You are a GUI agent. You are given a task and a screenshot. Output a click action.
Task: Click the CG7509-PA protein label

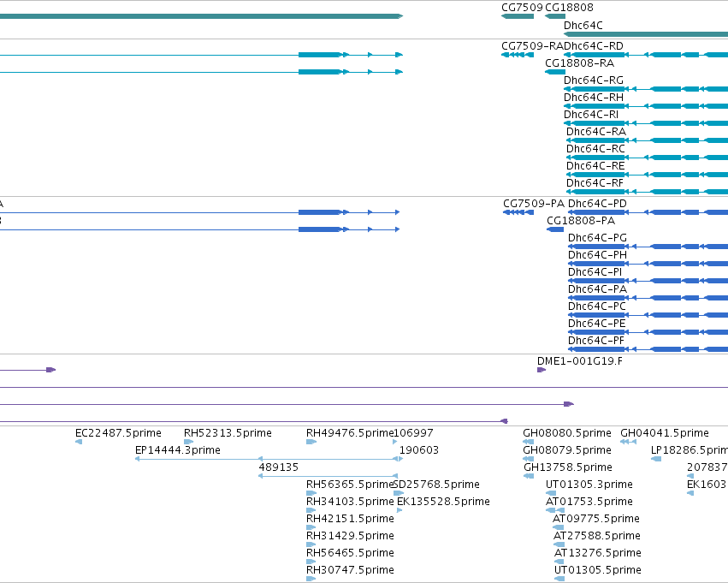point(534,204)
